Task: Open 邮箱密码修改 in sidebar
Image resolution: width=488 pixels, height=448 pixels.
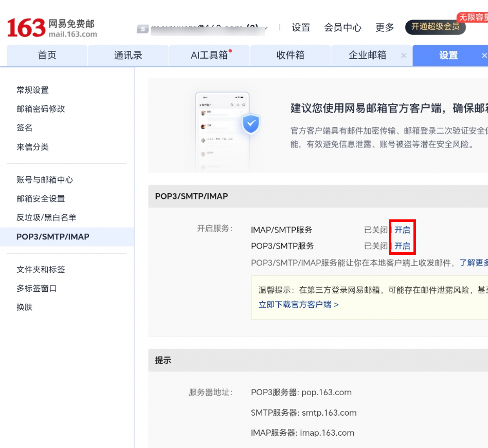Action: (41, 109)
